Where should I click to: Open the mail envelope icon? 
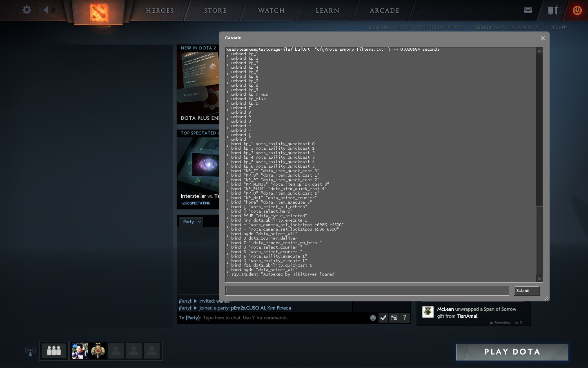[528, 10]
